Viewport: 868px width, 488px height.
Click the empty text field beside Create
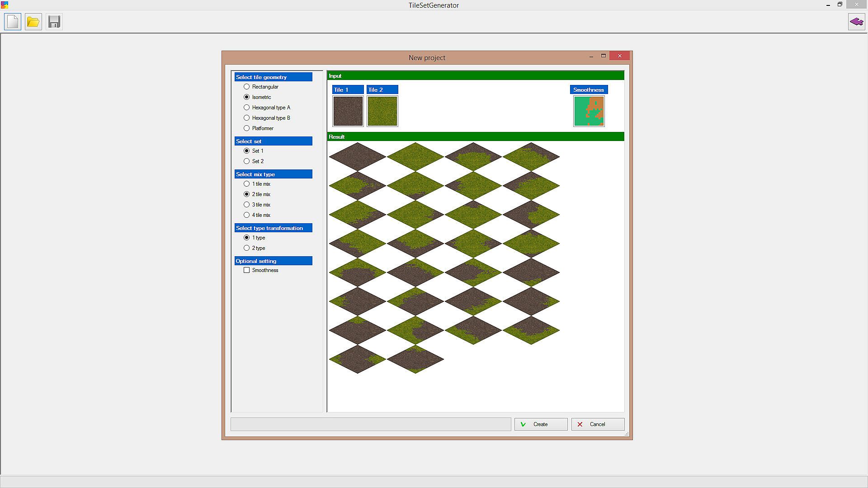pyautogui.click(x=371, y=424)
